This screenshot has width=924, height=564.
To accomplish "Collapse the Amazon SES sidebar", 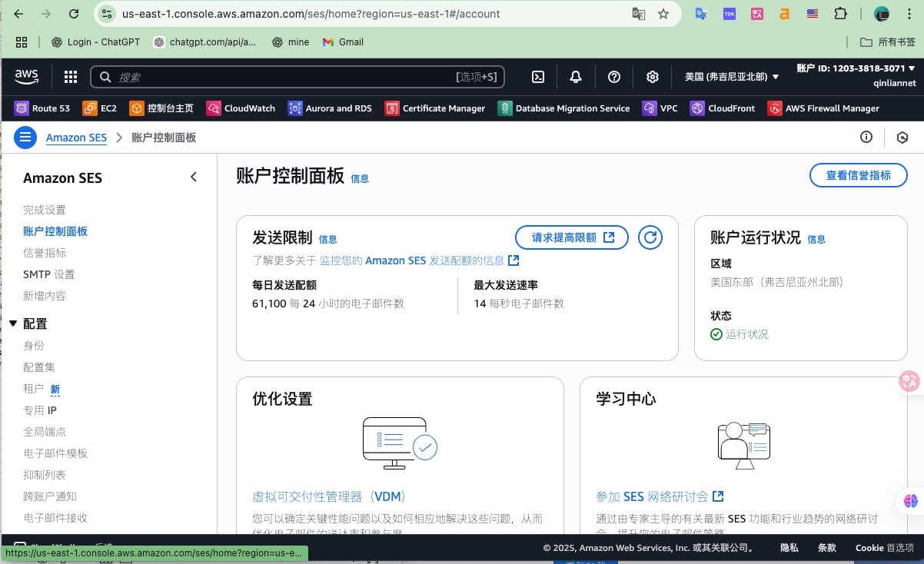I will coord(194,177).
